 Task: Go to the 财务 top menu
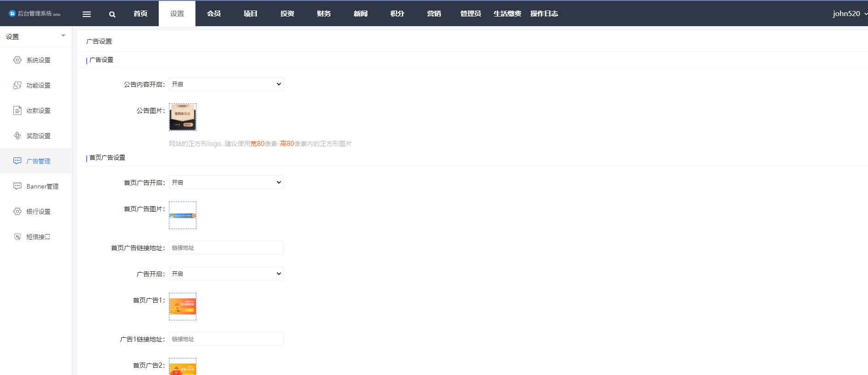click(324, 14)
